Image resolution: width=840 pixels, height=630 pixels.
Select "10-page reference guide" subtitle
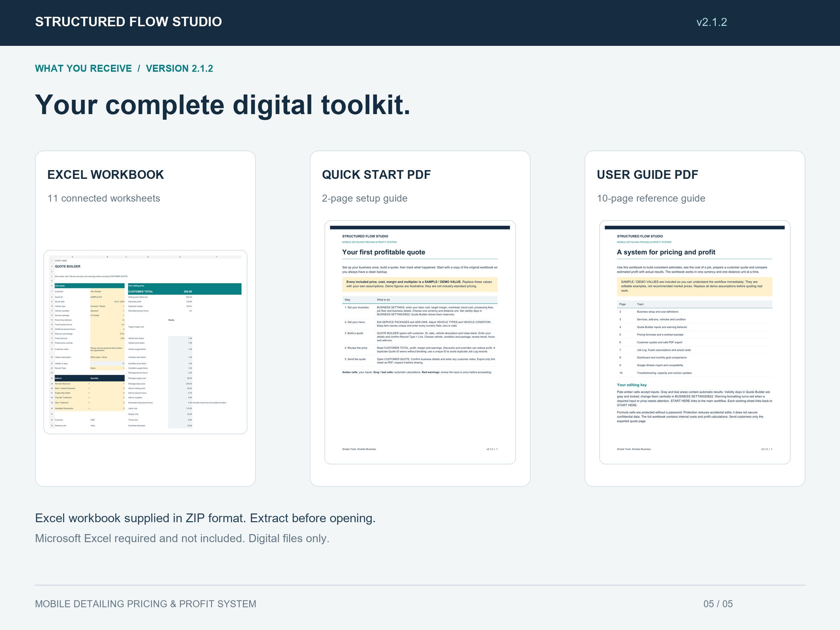click(x=651, y=198)
